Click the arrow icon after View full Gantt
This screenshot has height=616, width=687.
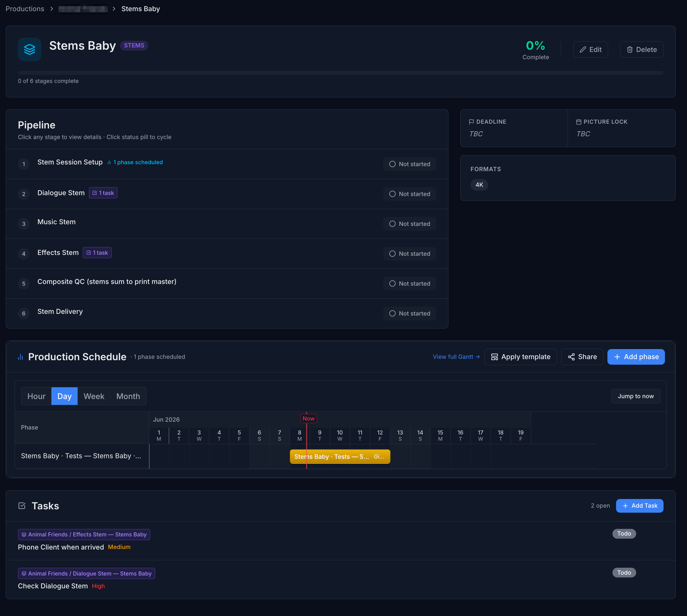point(478,357)
